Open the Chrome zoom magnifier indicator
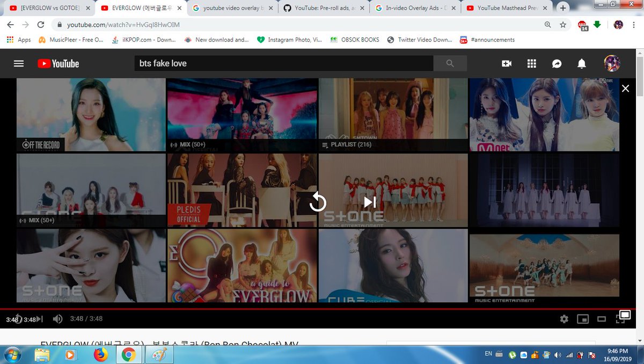Viewport: 644px width, 364px height. pyautogui.click(x=547, y=25)
